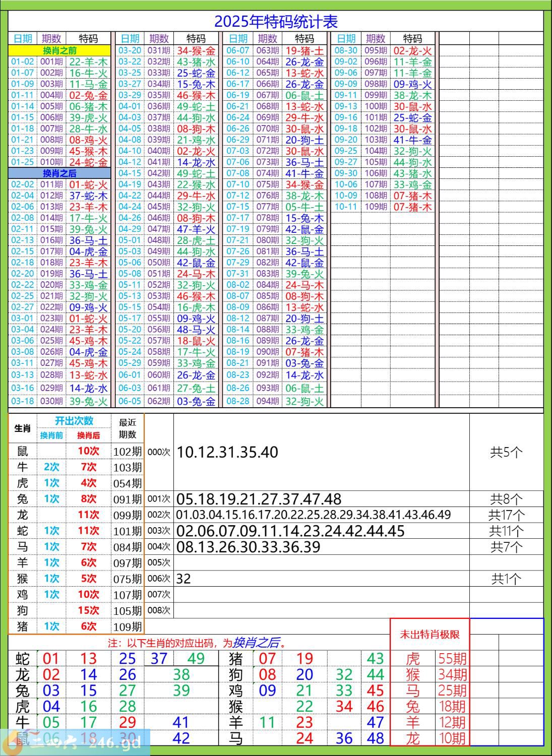Click the 生肖 column header
This screenshot has width=552, height=756.
(23, 428)
